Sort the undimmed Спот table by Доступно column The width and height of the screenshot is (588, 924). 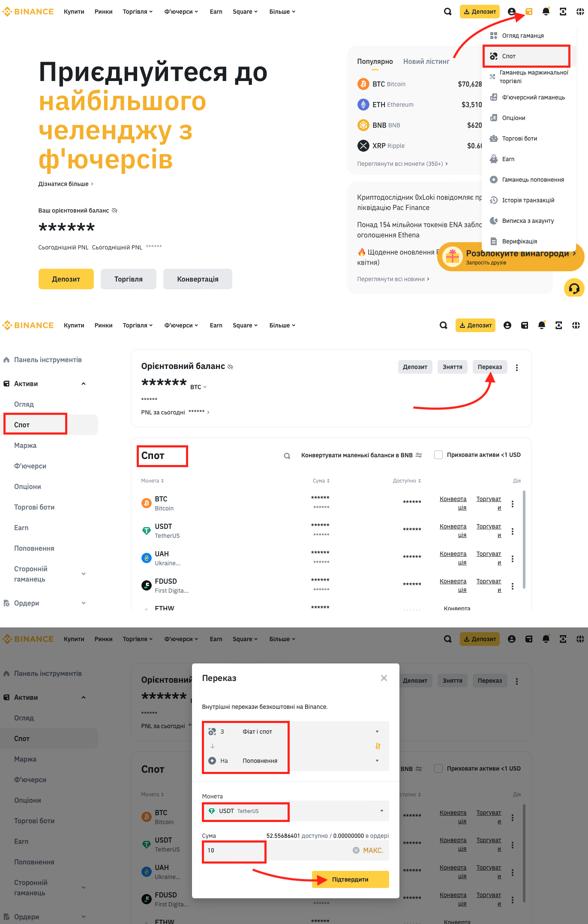(x=407, y=481)
